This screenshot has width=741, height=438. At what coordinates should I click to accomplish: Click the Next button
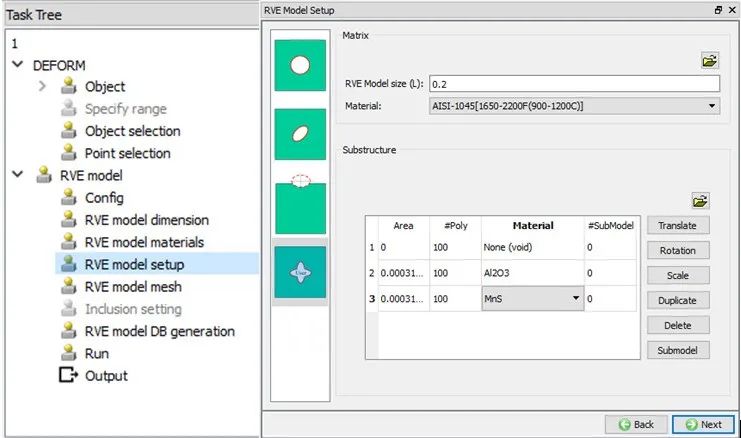click(703, 424)
